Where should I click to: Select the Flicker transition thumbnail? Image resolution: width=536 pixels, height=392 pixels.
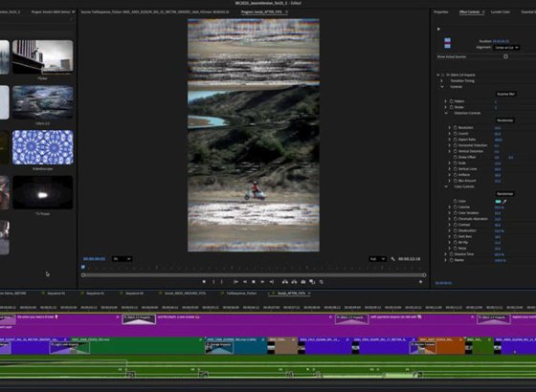(x=43, y=56)
